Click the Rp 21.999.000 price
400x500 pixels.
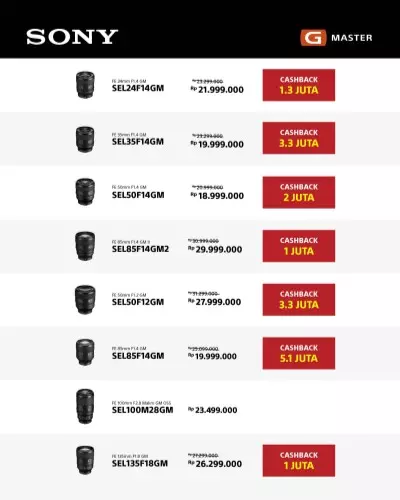217,89
